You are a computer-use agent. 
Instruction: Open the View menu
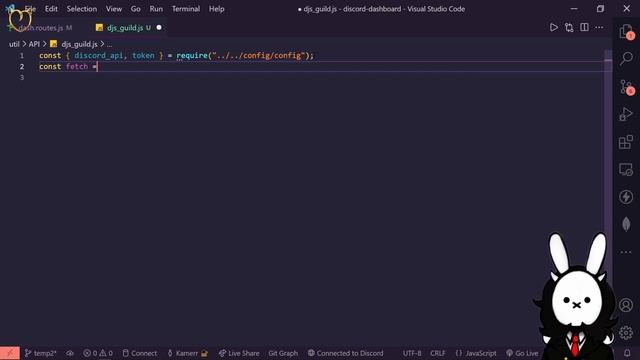tap(113, 9)
